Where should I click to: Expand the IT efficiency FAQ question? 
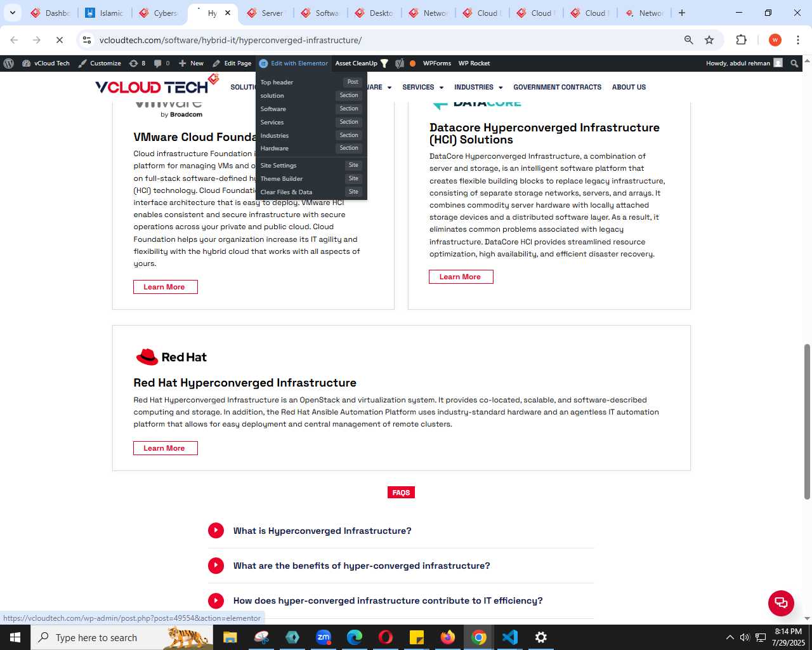401,600
